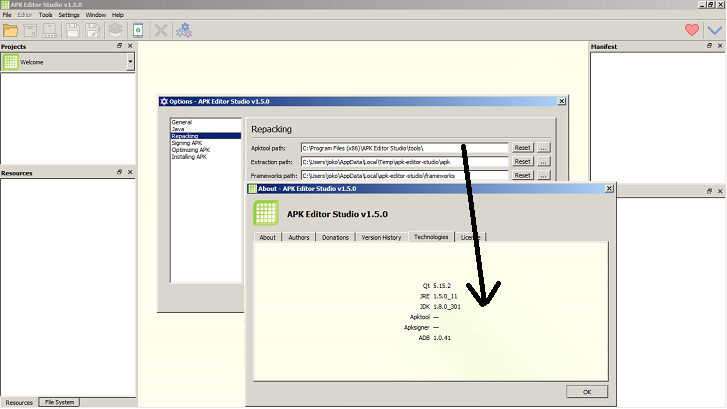Close the panel below Manifest

(x=720, y=191)
